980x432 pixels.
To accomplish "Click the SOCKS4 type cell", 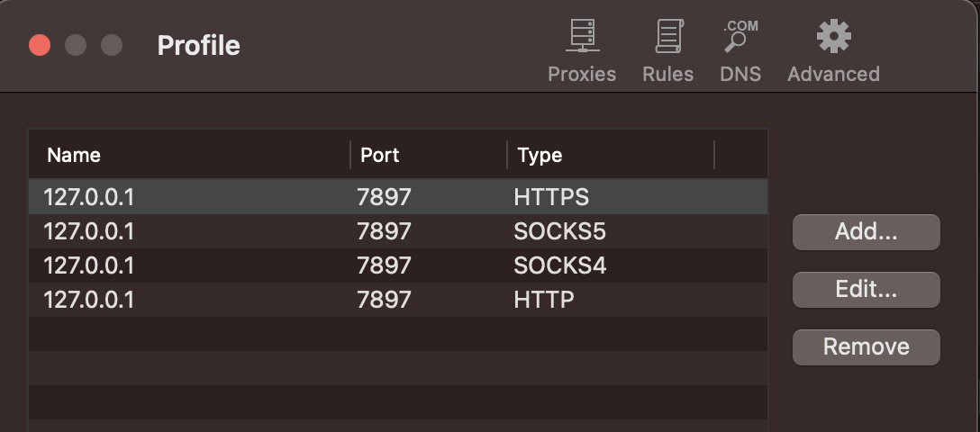I will [559, 265].
